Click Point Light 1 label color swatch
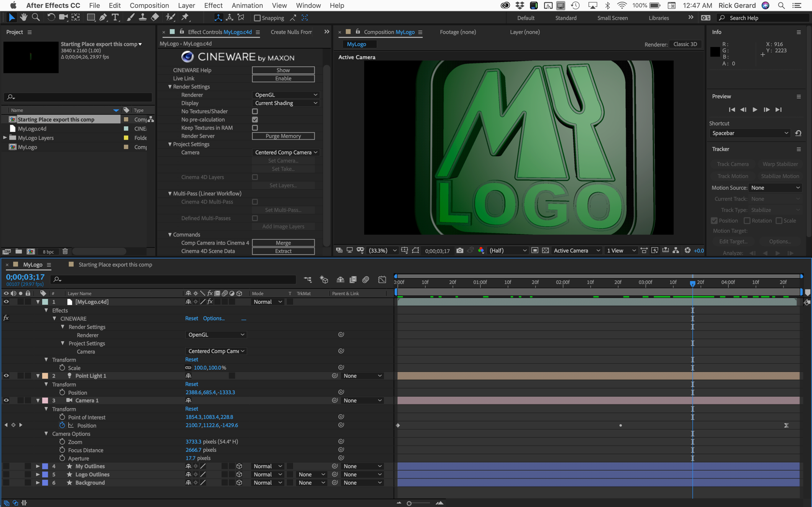Image resolution: width=812 pixels, height=507 pixels. coord(45,376)
